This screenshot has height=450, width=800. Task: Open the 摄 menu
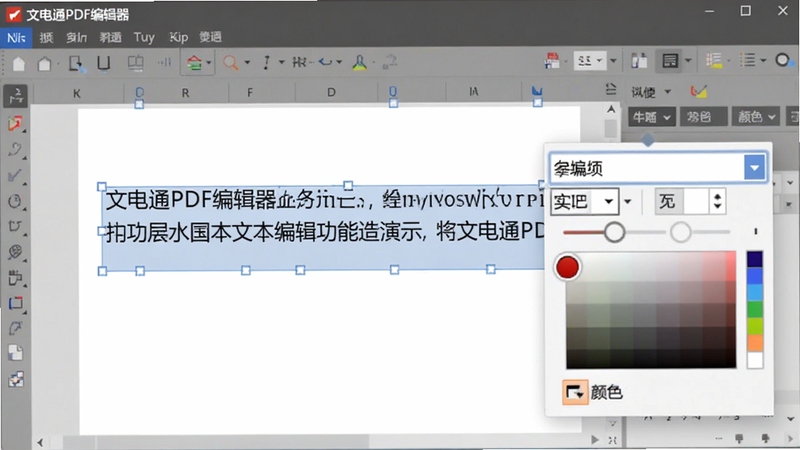[46, 37]
